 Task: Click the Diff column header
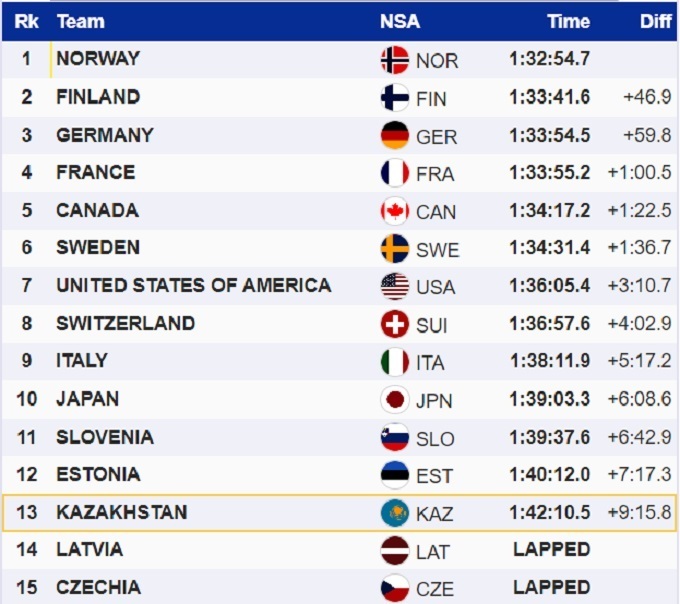655,21
